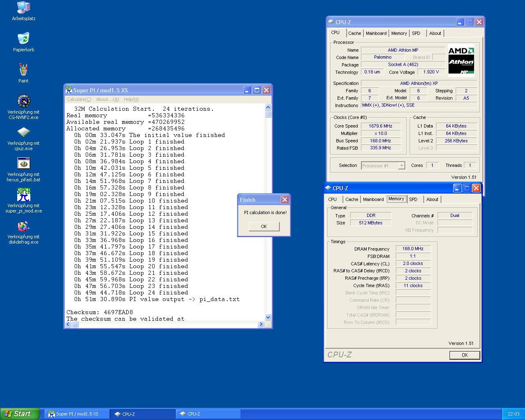Viewport: 525px width, 420px height.
Task: Select Mainboard tab in lower CPU-Z window
Action: [x=373, y=199]
